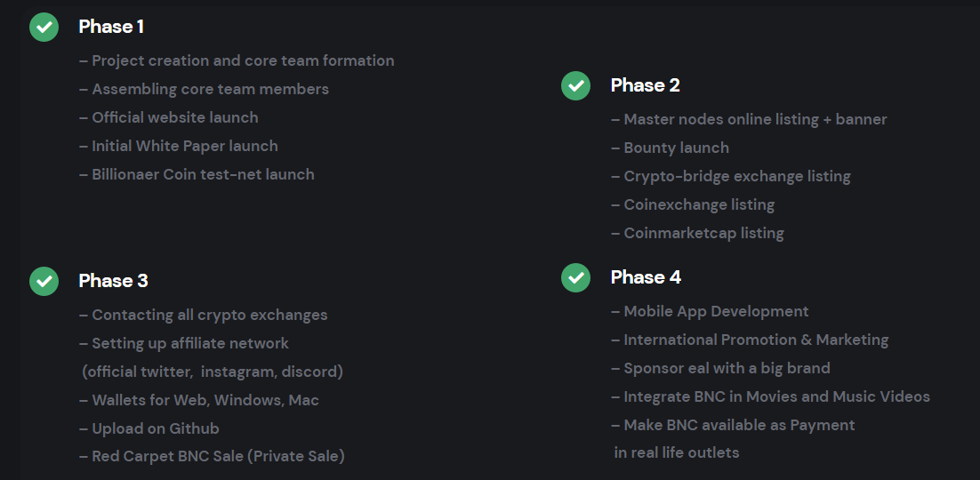Select the Phase 4 heading
This screenshot has height=480, width=980.
point(646,277)
